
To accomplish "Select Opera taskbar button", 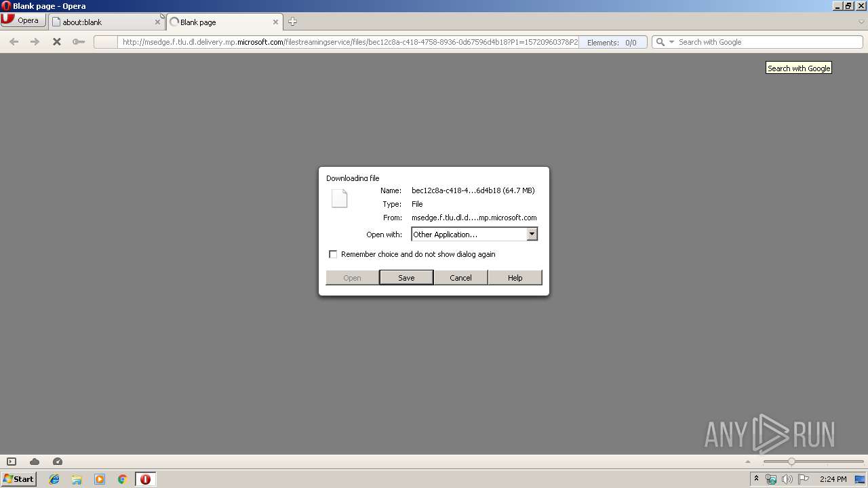I will [145, 479].
